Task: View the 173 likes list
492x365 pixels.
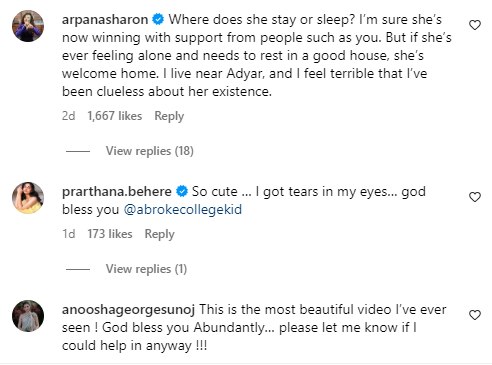Action: (x=110, y=234)
